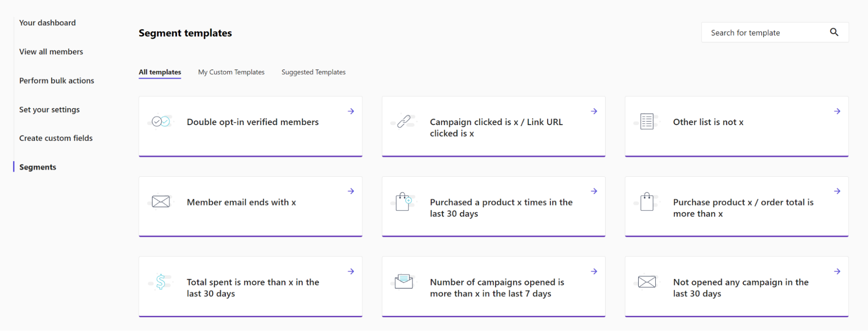
Task: Open arrow on Not opened any campaign card
Action: [837, 271]
